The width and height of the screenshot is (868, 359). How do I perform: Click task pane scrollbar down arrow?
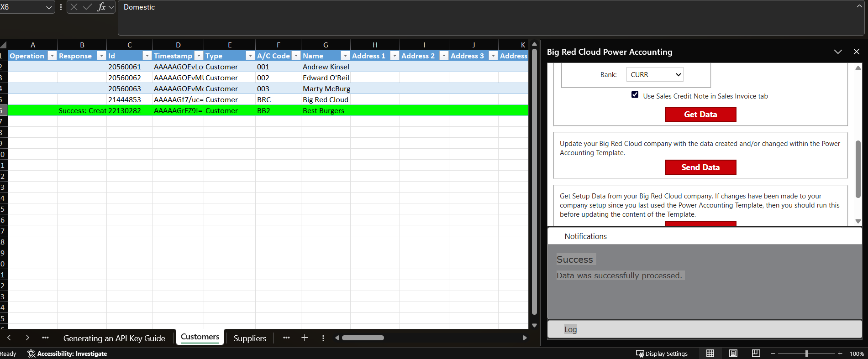[x=858, y=221]
